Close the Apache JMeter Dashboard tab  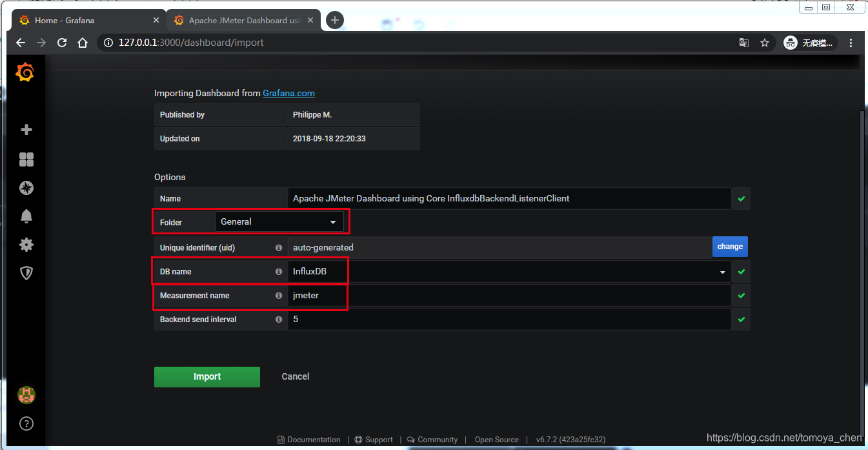[310, 20]
